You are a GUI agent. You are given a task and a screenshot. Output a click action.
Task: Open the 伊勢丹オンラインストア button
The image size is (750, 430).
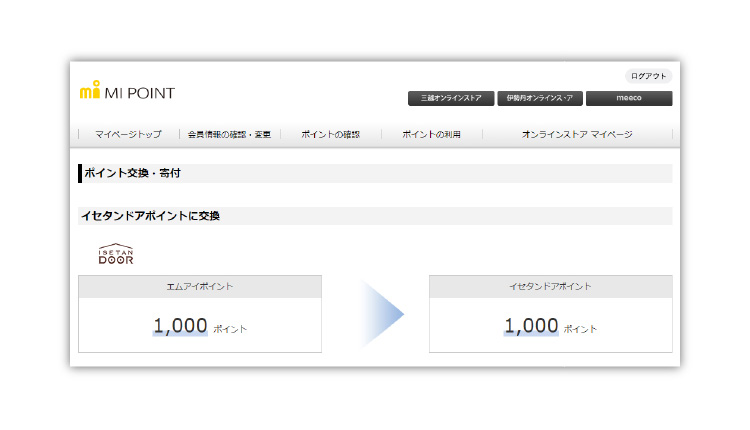coord(540,98)
